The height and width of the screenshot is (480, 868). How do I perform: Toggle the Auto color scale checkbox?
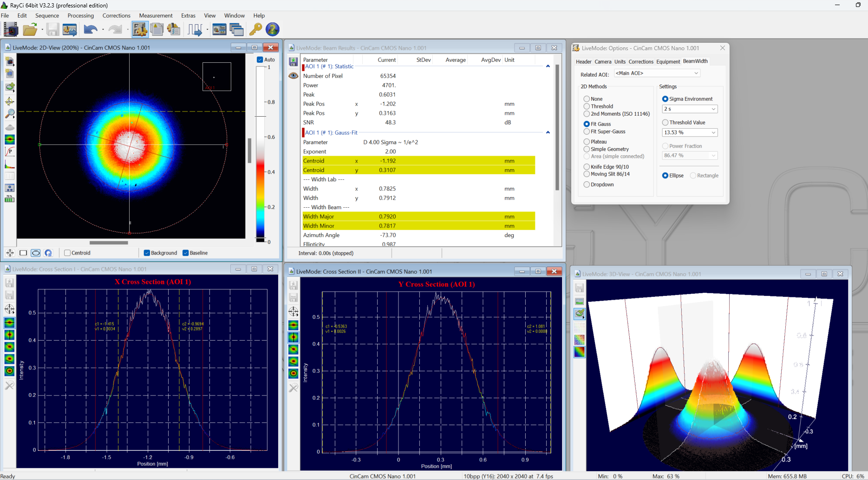(x=260, y=60)
